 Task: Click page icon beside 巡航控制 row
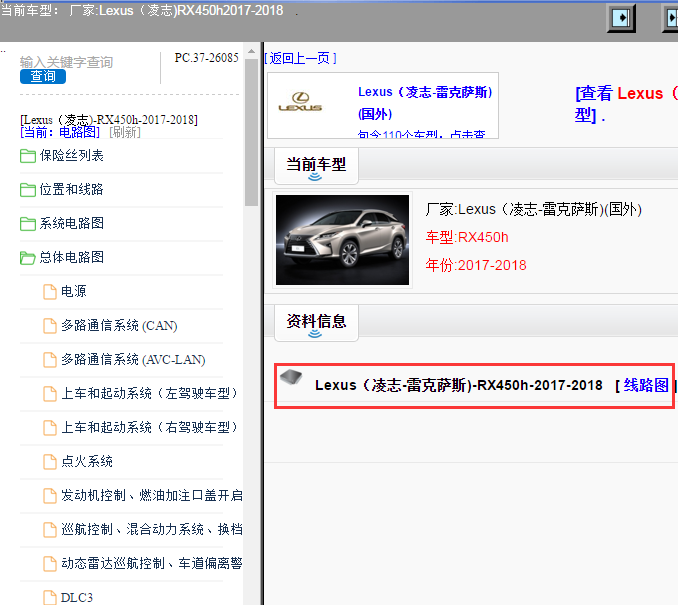click(x=50, y=530)
